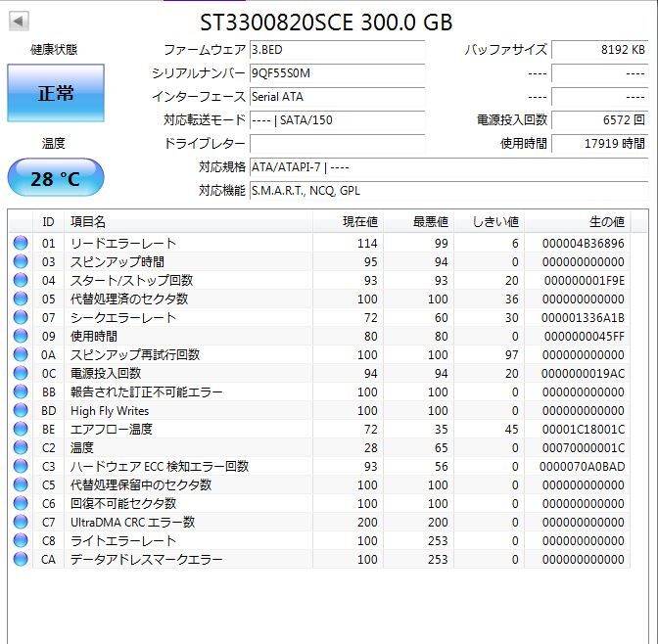Image resolution: width=658 pixels, height=644 pixels.
Task: Click the しきい値 column header
Action: point(489,221)
